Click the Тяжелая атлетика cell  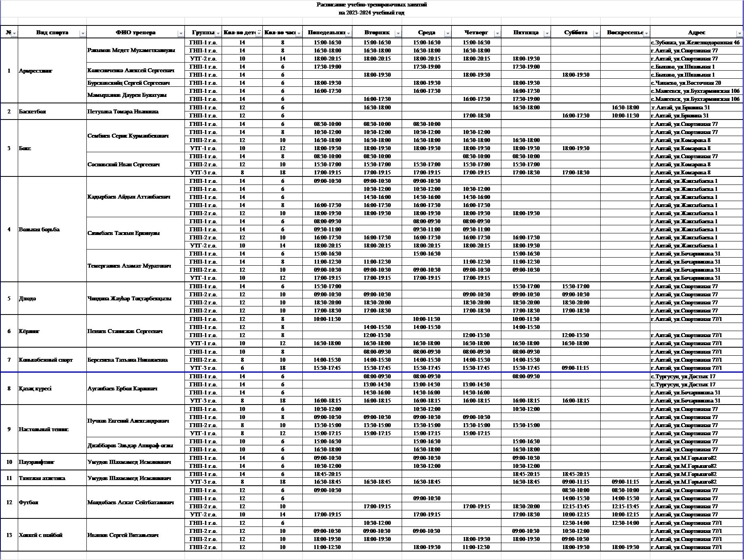[42, 478]
